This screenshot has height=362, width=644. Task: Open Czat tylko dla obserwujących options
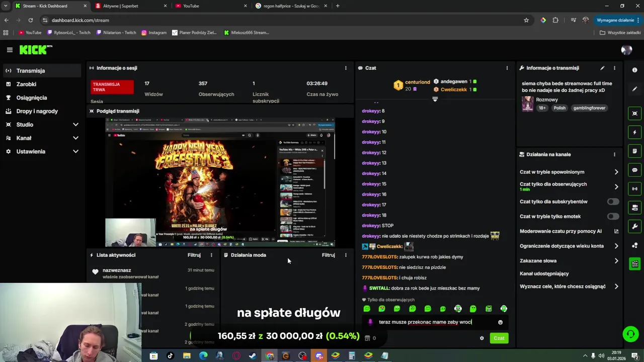(x=569, y=187)
